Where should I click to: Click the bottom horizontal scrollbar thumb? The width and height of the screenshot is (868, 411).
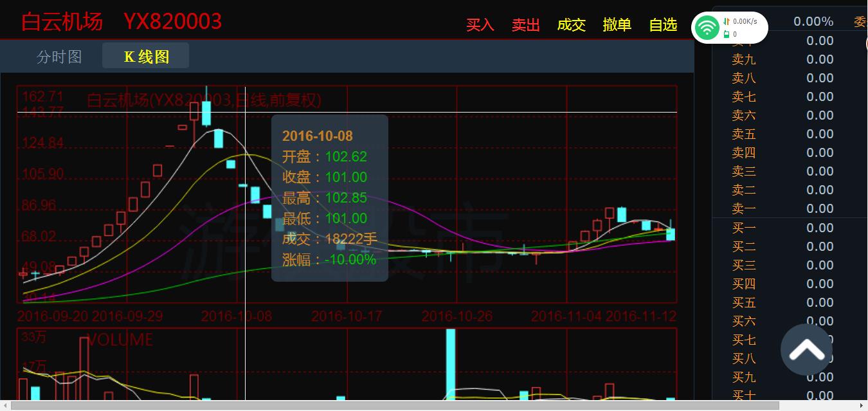pyautogui.click(x=395, y=406)
